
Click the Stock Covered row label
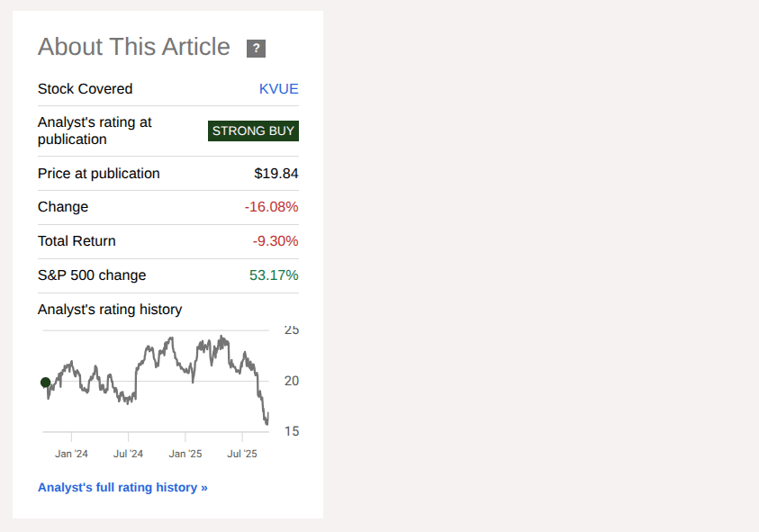(x=85, y=88)
